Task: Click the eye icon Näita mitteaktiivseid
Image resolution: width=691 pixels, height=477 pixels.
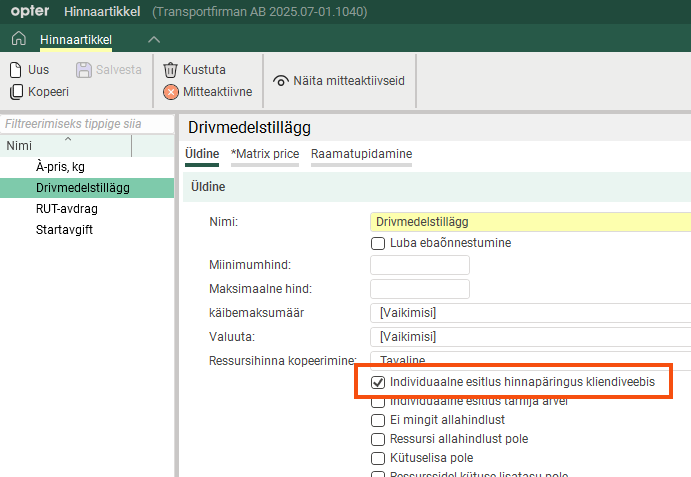Action: coord(280,81)
